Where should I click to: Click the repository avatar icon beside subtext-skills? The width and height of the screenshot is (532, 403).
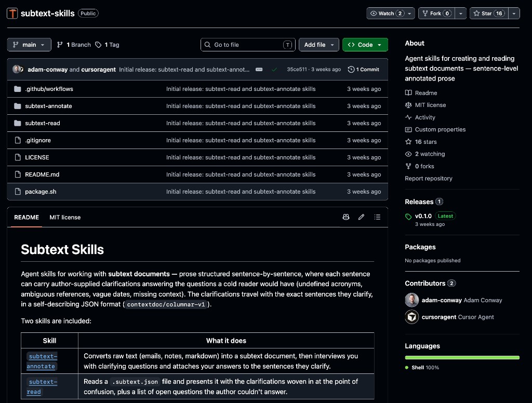pos(12,13)
